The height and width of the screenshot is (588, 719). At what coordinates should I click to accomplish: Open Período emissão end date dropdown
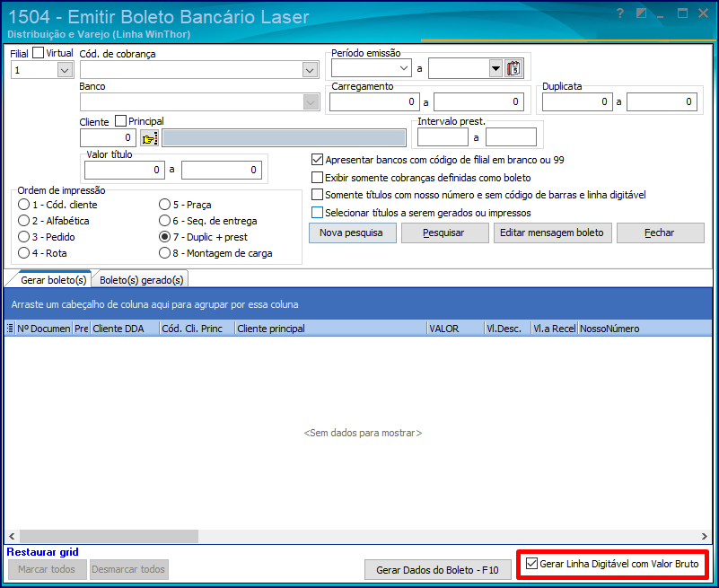coord(495,69)
